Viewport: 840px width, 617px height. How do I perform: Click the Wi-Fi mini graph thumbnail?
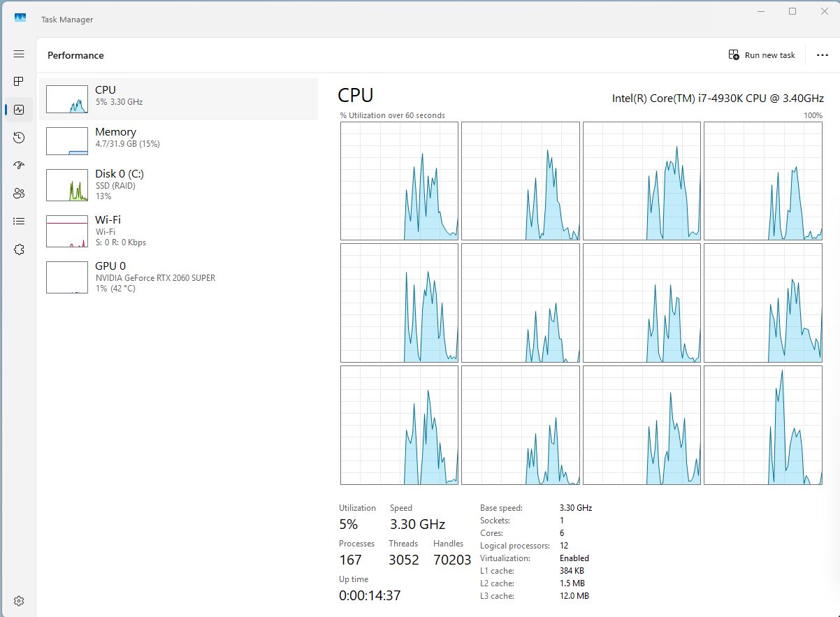67,231
